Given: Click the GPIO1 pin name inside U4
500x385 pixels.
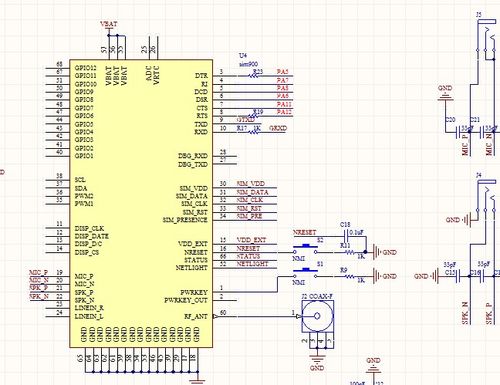Looking at the screenshot, I should click(84, 156).
